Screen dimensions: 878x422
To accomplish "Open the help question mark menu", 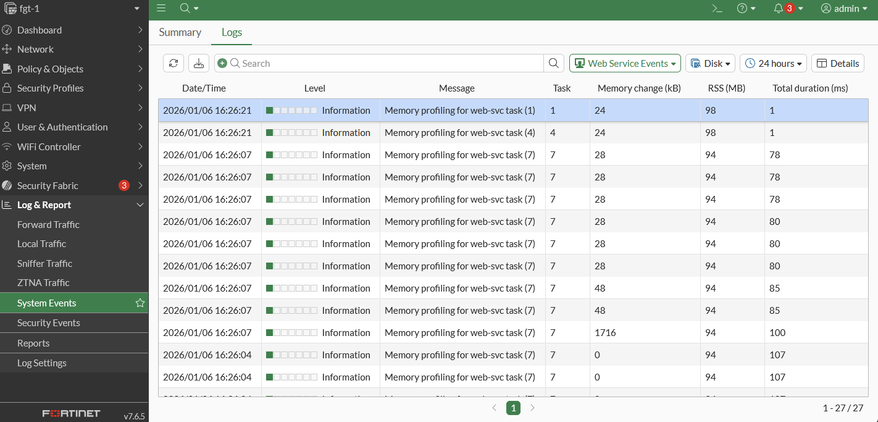I will coord(746,9).
